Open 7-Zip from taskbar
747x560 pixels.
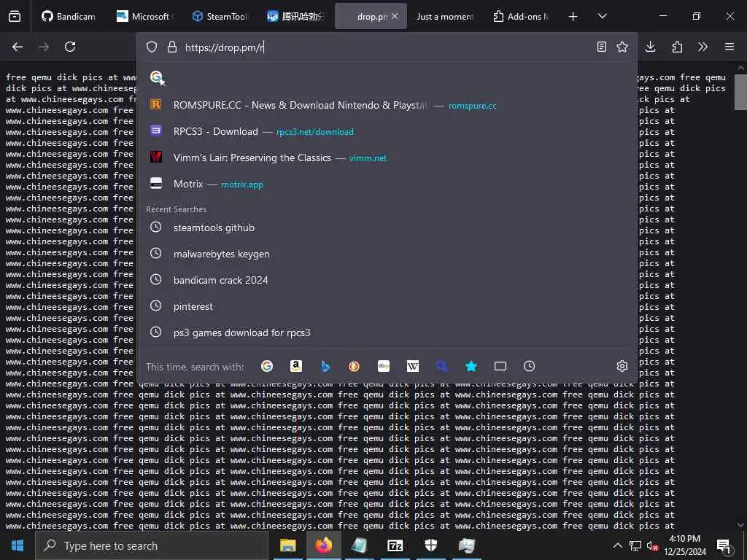(x=395, y=545)
